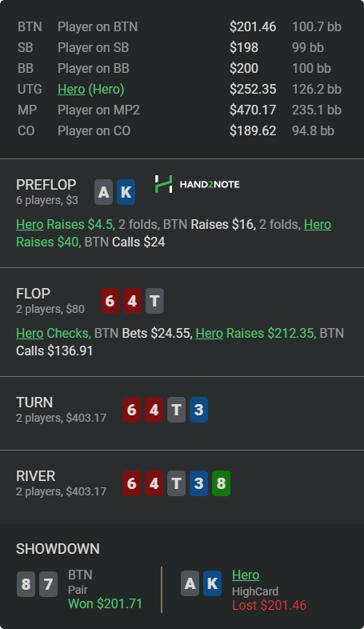Click the green 8 river card
Screen dimensions: 364x629
point(222,483)
